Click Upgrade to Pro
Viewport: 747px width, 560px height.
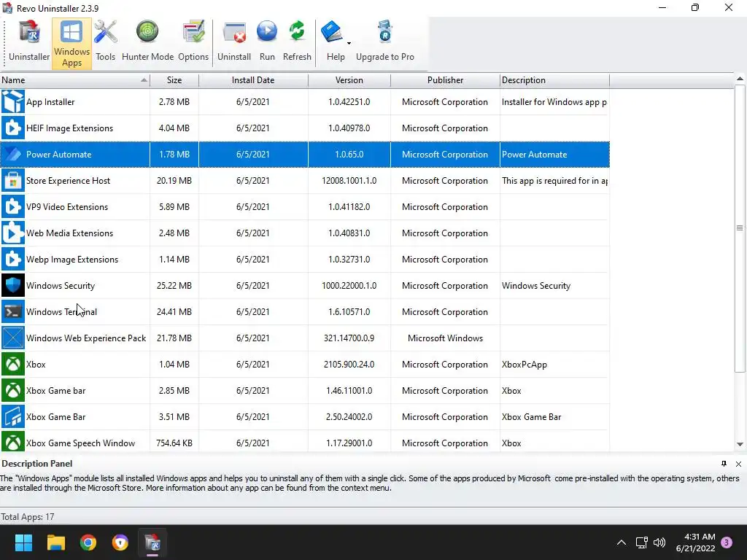tap(385, 43)
